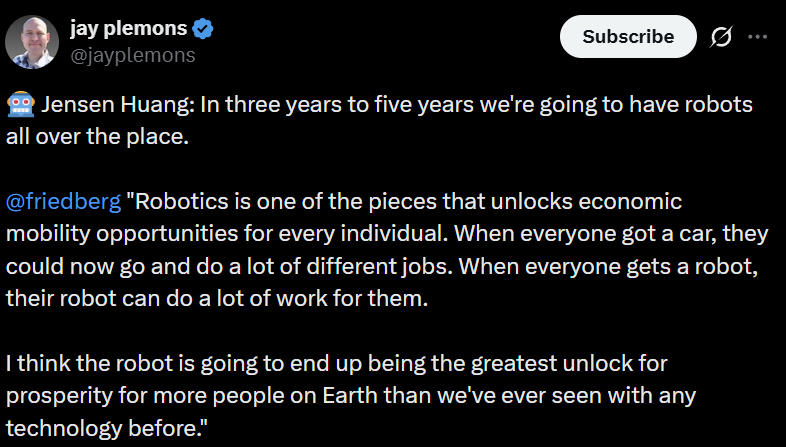Click the line "their robot can do a lot"

120,299
